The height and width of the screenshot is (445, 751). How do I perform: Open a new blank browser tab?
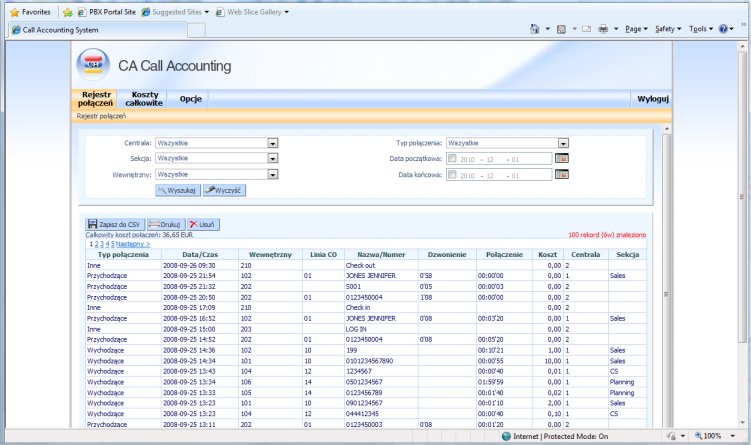tap(196, 30)
